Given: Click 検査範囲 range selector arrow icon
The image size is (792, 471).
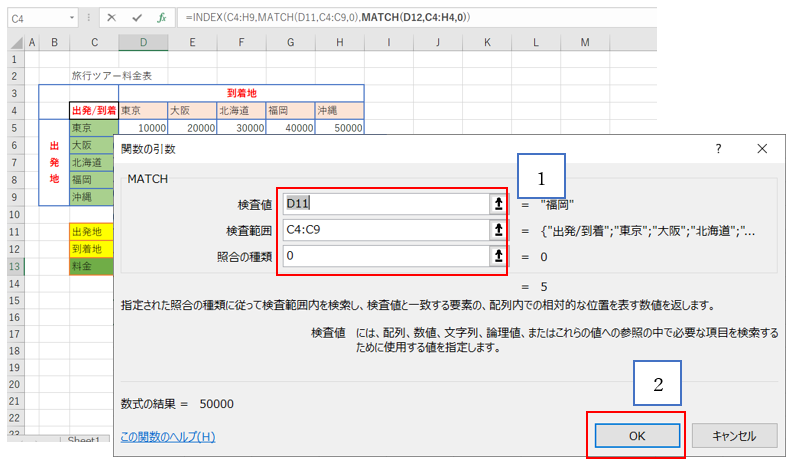Looking at the screenshot, I should [x=496, y=230].
